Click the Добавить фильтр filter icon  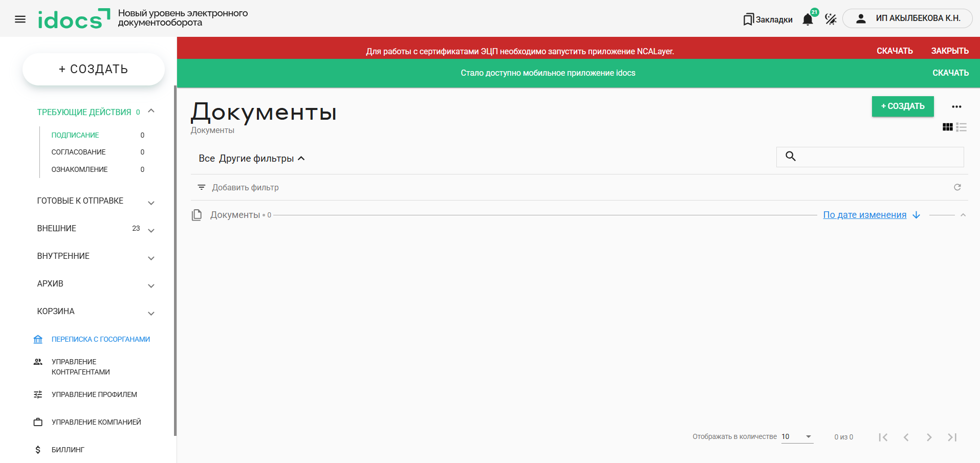coord(201,187)
